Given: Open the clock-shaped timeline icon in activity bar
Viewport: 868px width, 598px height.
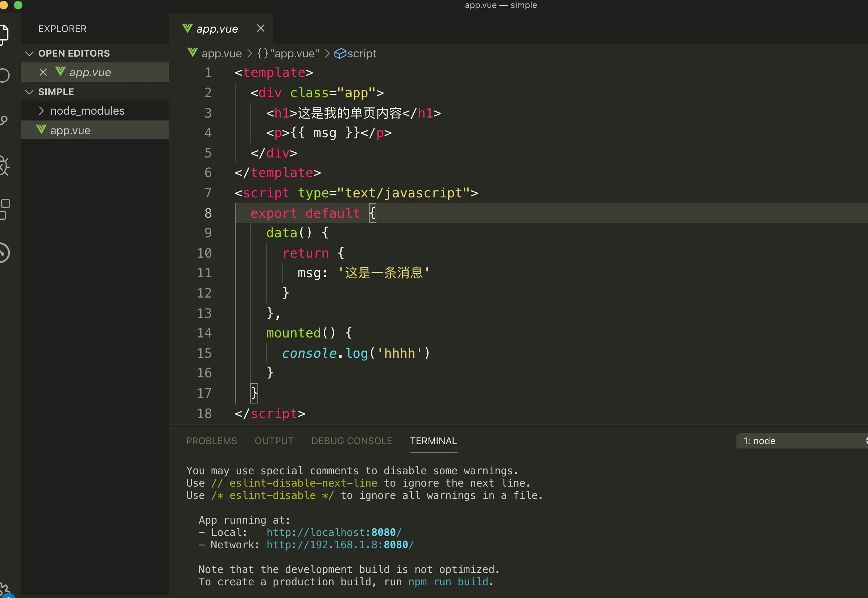Looking at the screenshot, I should [4, 253].
